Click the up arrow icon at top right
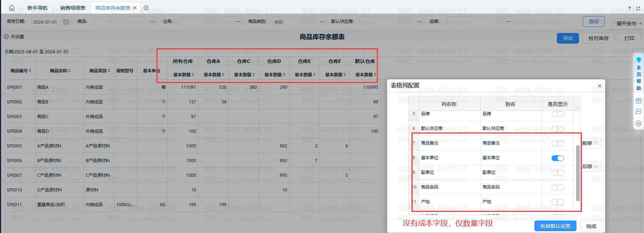Viewport: 644px width, 233px height. [630, 8]
